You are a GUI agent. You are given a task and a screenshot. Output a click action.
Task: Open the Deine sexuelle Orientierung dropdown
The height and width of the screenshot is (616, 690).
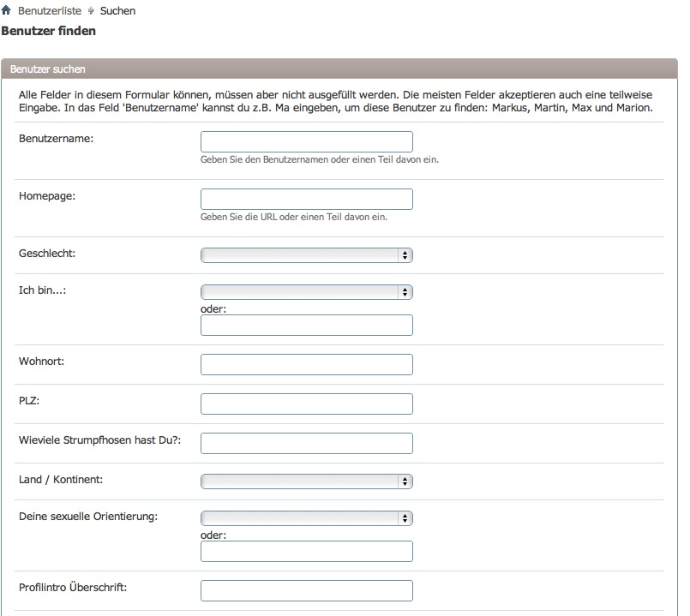tap(307, 517)
